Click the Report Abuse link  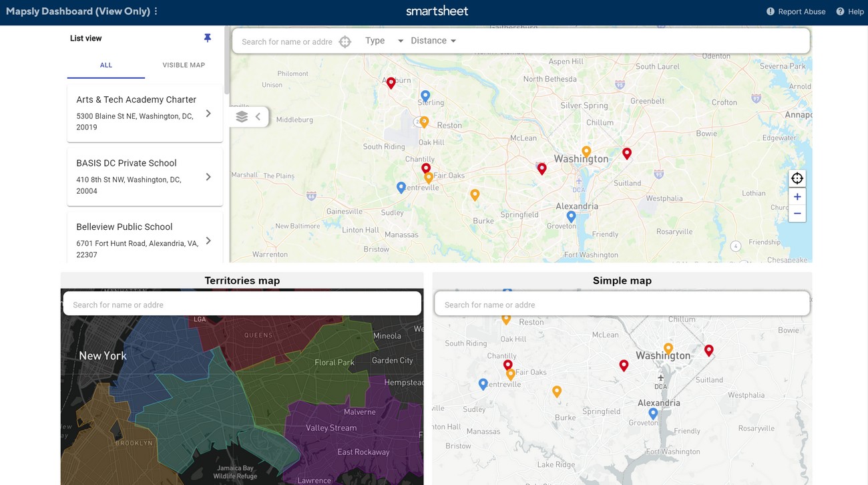(796, 11)
